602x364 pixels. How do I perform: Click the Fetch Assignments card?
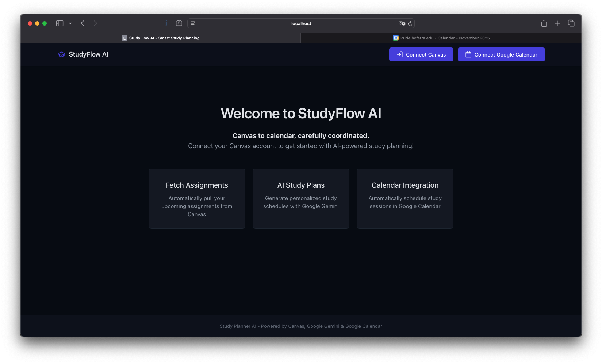click(197, 199)
